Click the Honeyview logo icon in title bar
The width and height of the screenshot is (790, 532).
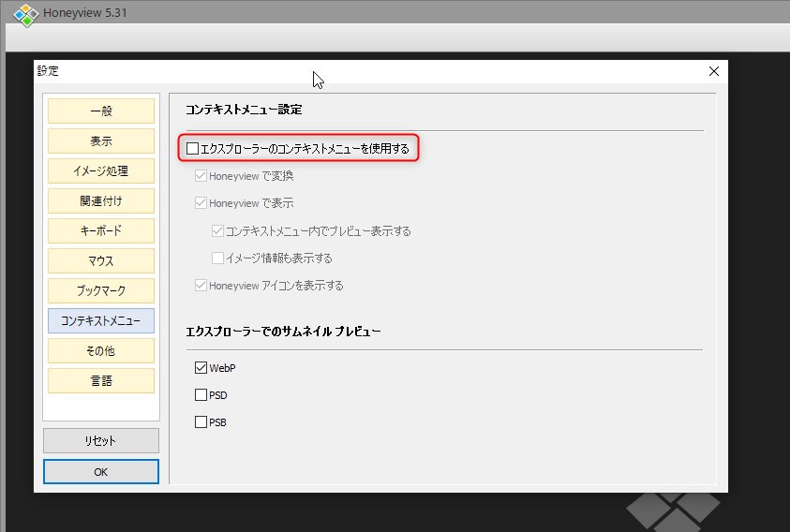24,16
